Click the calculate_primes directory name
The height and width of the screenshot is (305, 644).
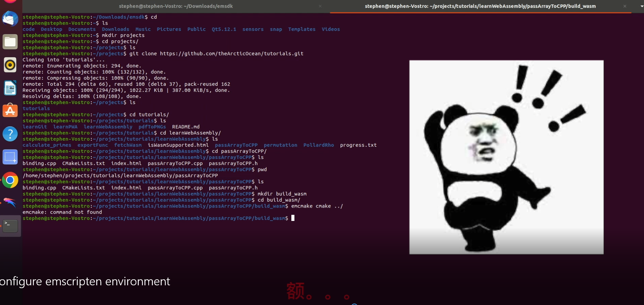pos(47,145)
